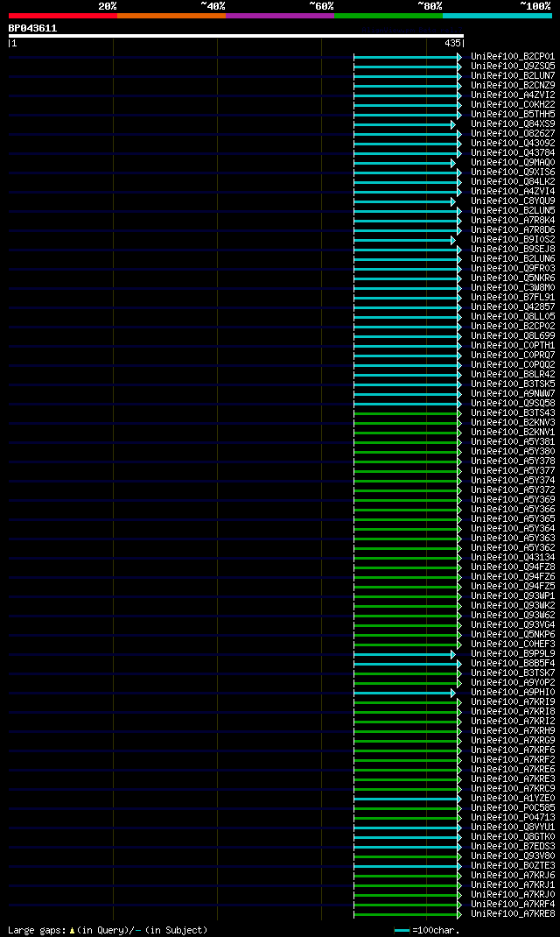The width and height of the screenshot is (560, 937).
Task: Select hit label UniRef100_A5Y381
Action: (513, 441)
